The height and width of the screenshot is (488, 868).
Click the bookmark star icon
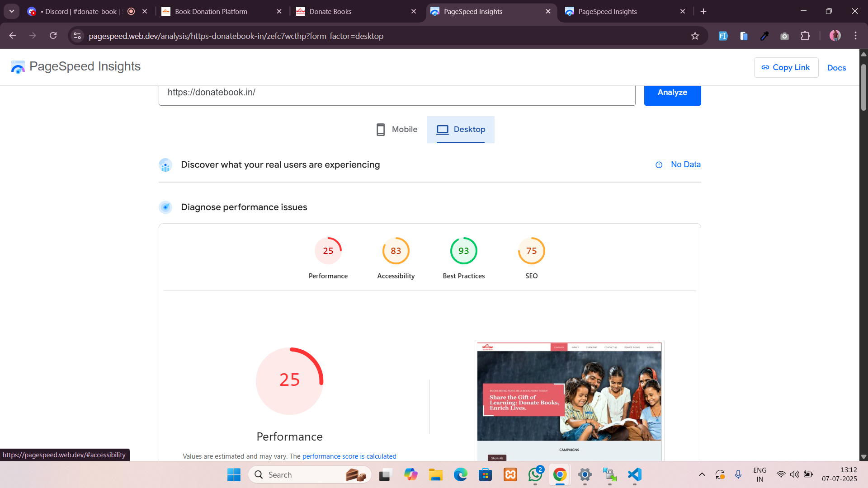tap(695, 36)
